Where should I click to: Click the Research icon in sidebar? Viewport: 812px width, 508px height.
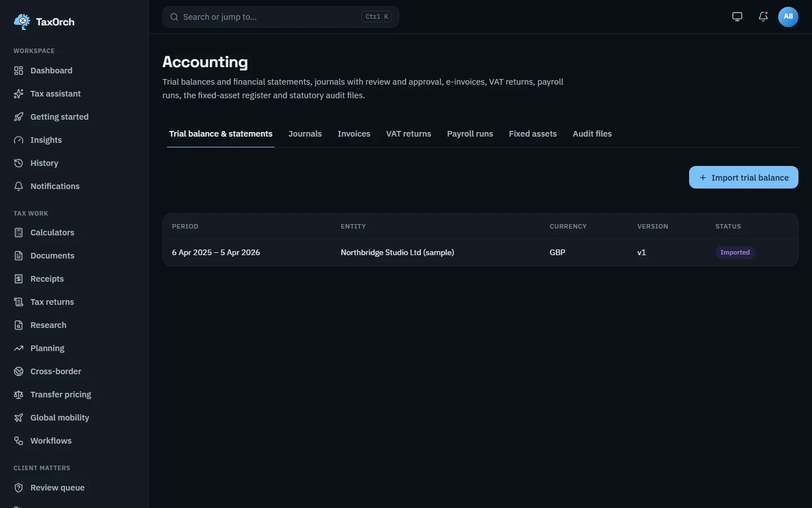pyautogui.click(x=19, y=325)
